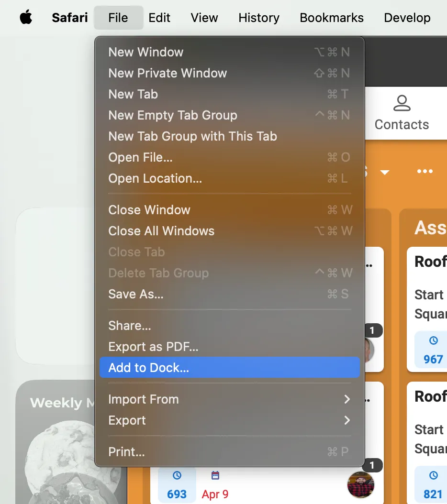Choose Open Location… entry

tap(230, 178)
